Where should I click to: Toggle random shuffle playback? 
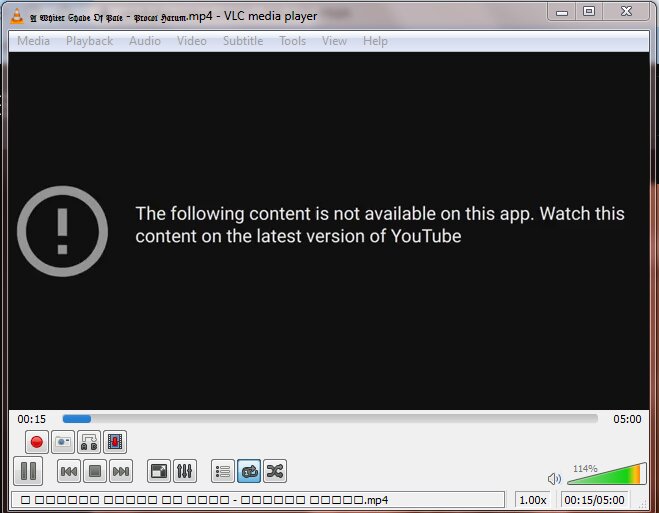[275, 471]
